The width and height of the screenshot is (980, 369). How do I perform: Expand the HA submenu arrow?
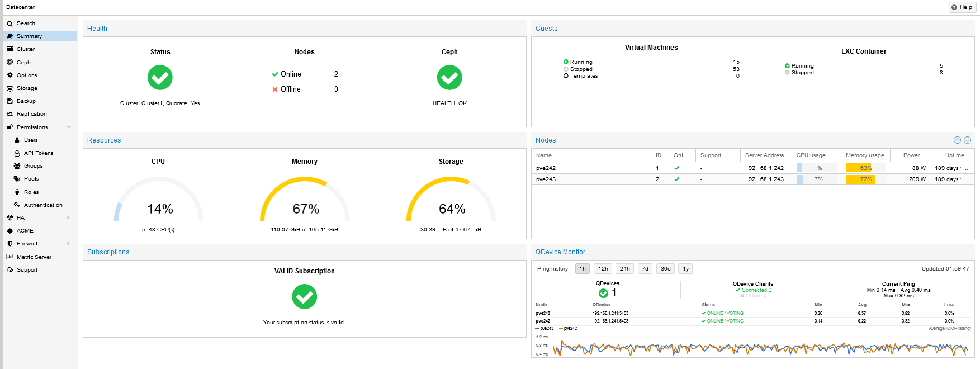pos(69,217)
